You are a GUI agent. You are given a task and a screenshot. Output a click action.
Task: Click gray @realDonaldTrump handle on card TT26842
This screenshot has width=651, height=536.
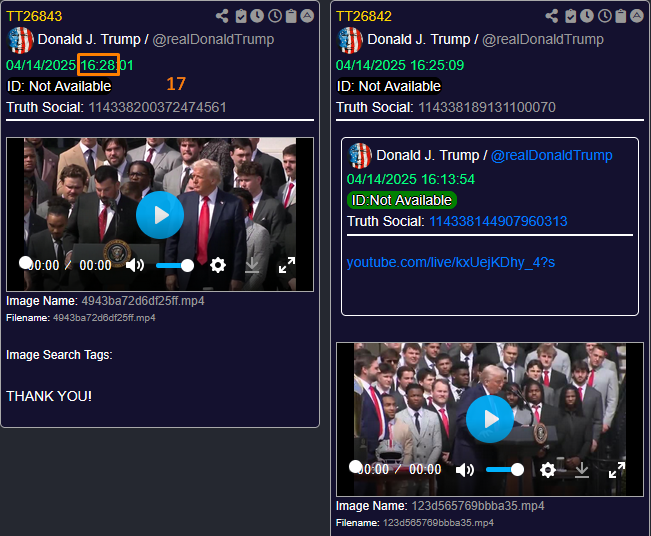coord(543,39)
